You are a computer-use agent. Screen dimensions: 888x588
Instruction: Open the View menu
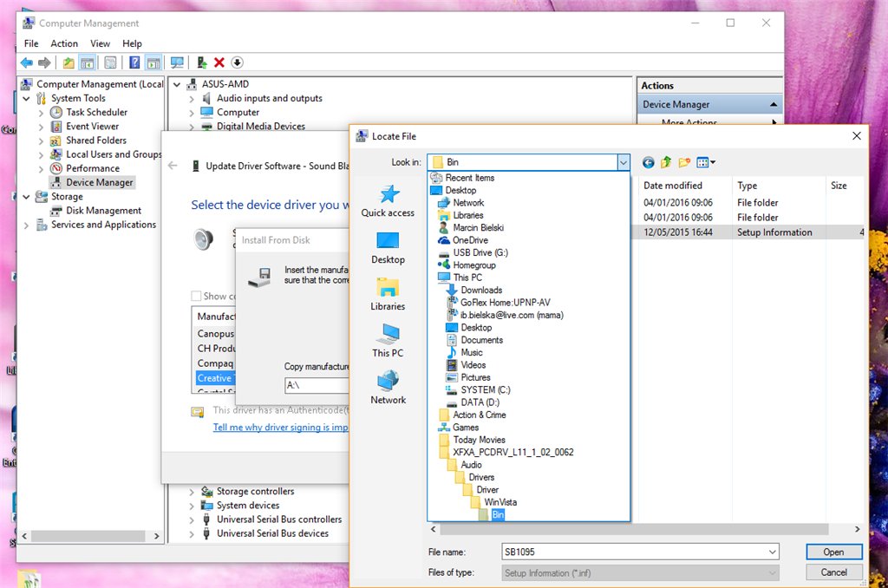click(100, 43)
